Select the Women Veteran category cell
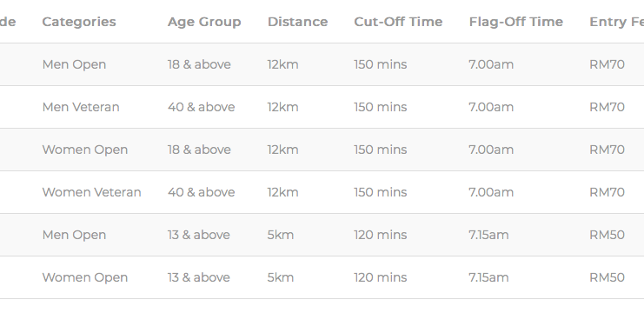 pyautogui.click(x=91, y=192)
